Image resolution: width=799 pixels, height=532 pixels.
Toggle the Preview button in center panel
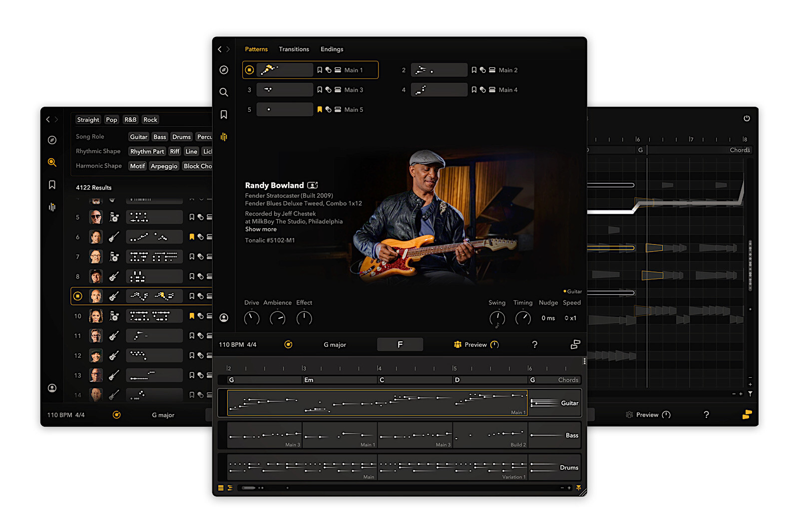475,344
